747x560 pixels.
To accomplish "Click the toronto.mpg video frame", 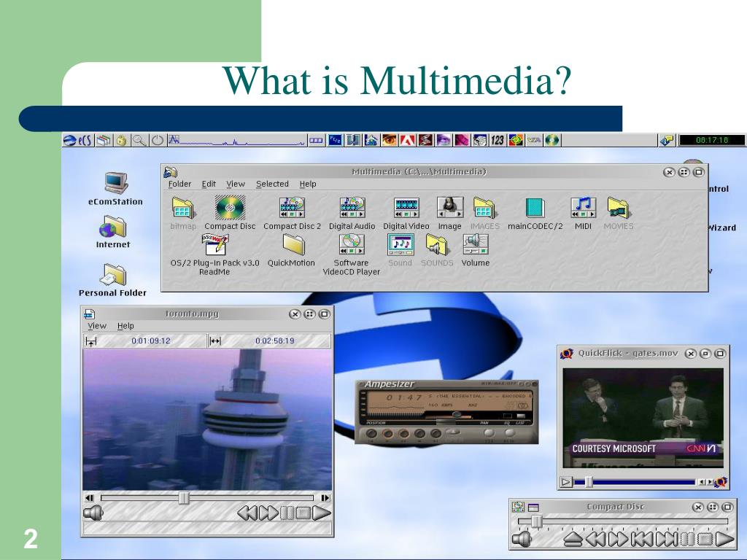I will (x=207, y=419).
